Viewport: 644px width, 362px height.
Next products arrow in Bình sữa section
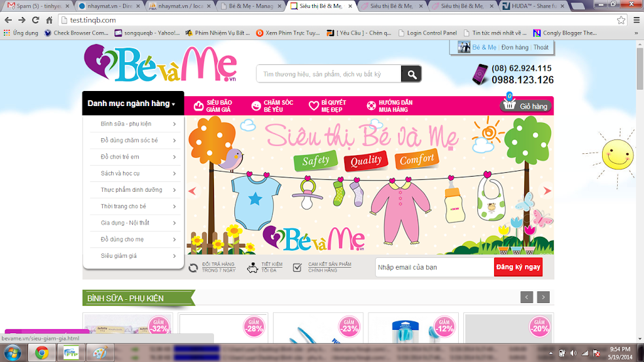pos(543,297)
